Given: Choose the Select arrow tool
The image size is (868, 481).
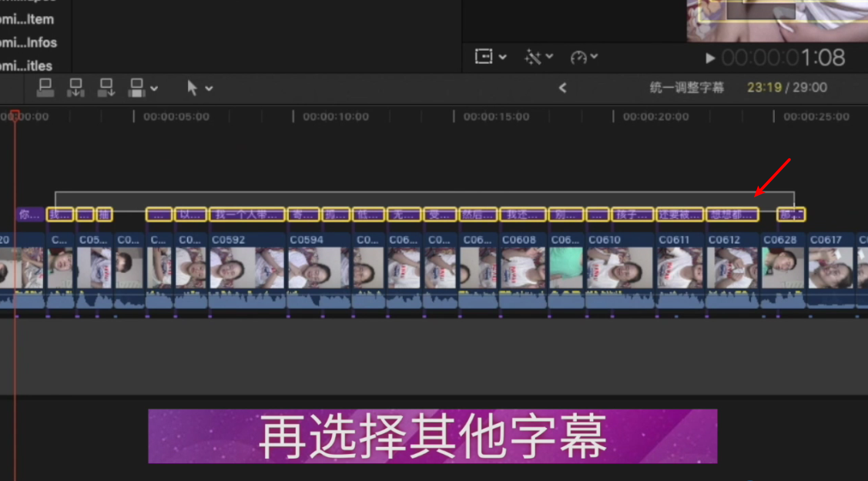Looking at the screenshot, I should (x=192, y=88).
